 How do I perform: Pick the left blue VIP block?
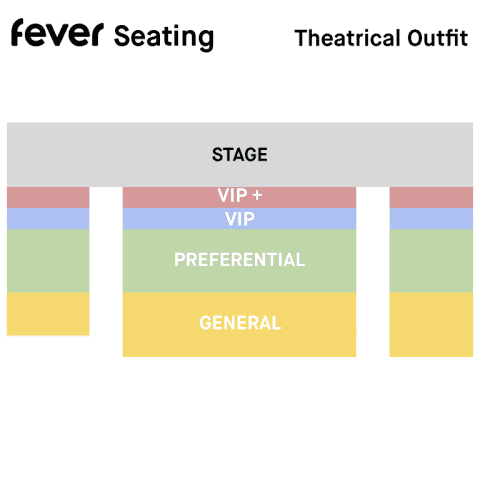tap(48, 219)
